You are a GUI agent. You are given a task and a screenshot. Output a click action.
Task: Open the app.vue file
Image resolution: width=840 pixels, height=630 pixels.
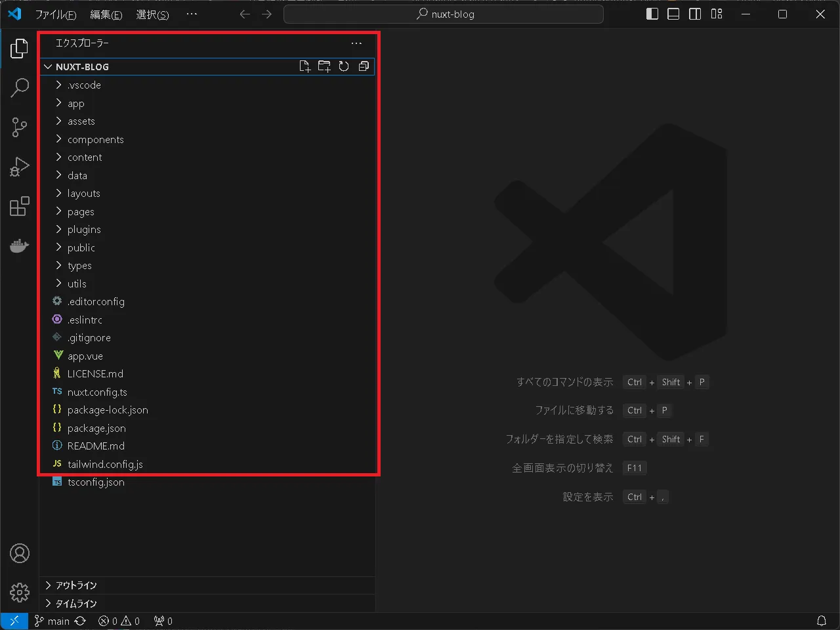coord(207,356)
